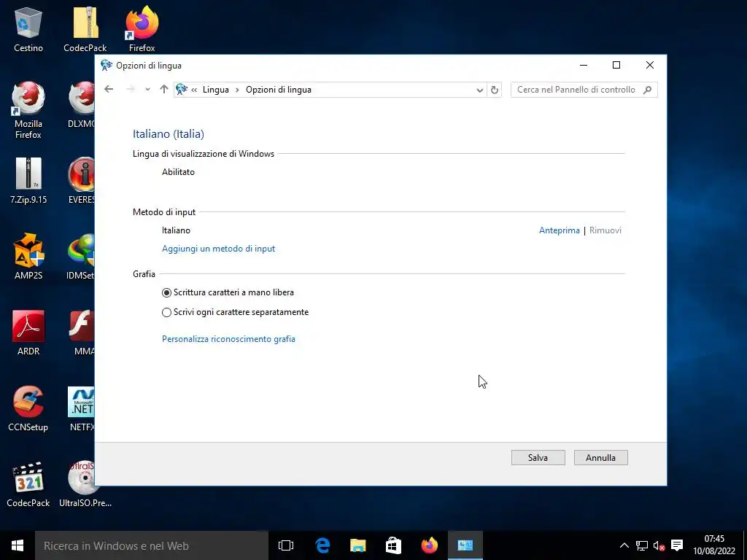Click the Salva button
The height and width of the screenshot is (560, 747).
[538, 458]
